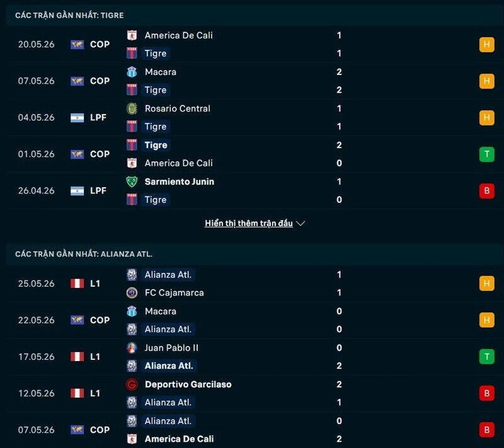This screenshot has height=448, width=504.
Task: Click orange H badge on FC Cajamarca match
Action: click(x=486, y=284)
